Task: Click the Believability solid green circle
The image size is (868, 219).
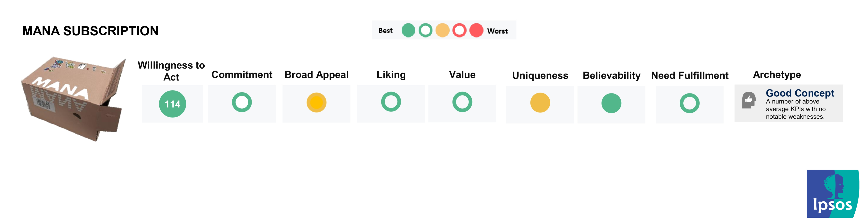Action: [x=611, y=103]
